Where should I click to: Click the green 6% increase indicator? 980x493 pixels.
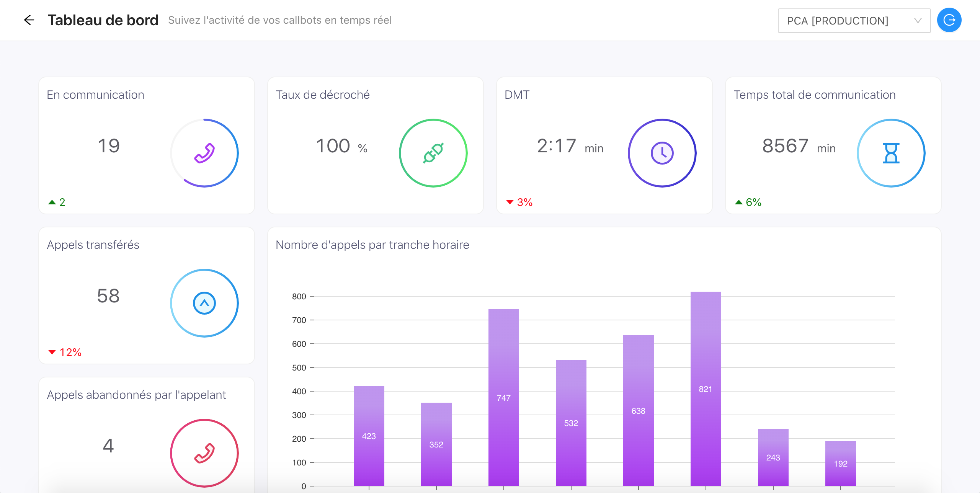[x=748, y=202]
